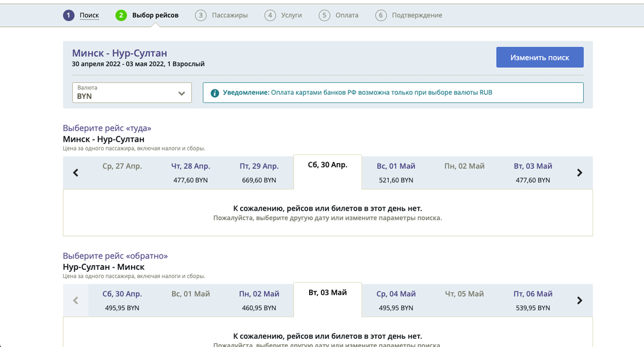644x347 pixels.
Task: Click step 6 Подтверждение label
Action: tap(417, 15)
